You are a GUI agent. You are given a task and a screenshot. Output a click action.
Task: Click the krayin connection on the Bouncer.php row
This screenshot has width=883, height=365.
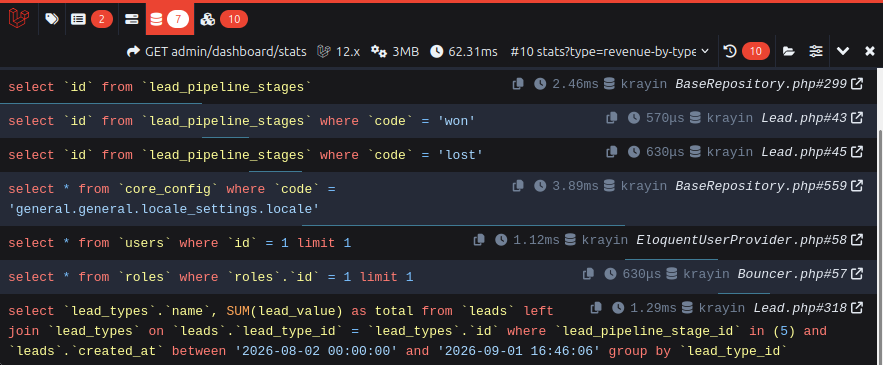706,274
